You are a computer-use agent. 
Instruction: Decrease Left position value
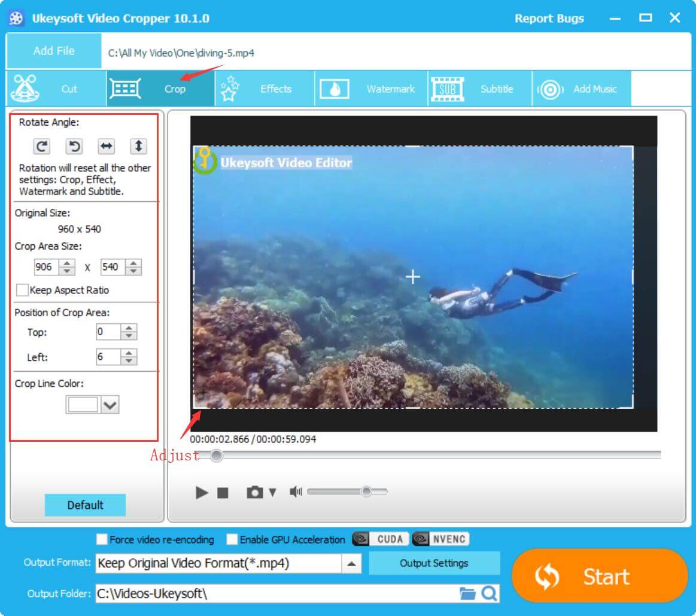pos(129,360)
